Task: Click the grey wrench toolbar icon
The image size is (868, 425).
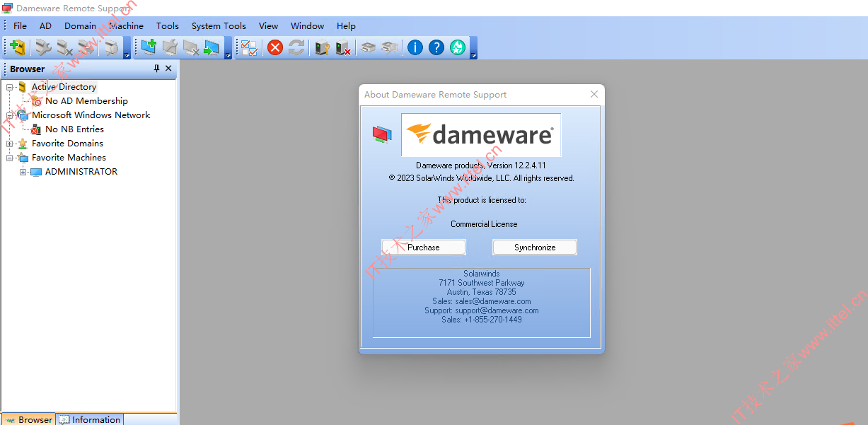Action: [x=44, y=47]
